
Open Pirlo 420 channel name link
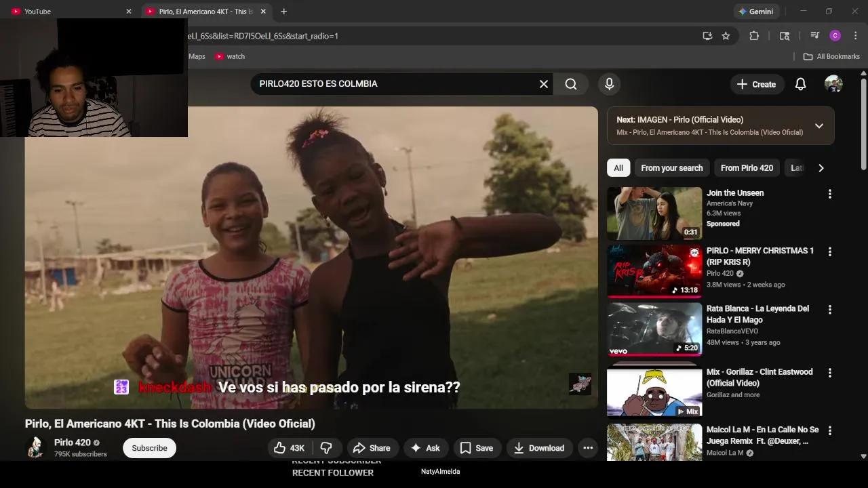[x=73, y=443]
